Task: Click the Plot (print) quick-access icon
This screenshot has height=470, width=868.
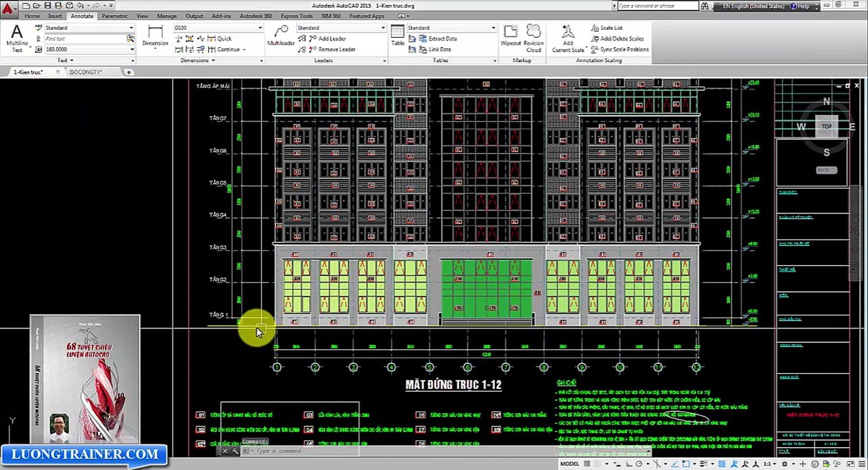Action: [69, 6]
